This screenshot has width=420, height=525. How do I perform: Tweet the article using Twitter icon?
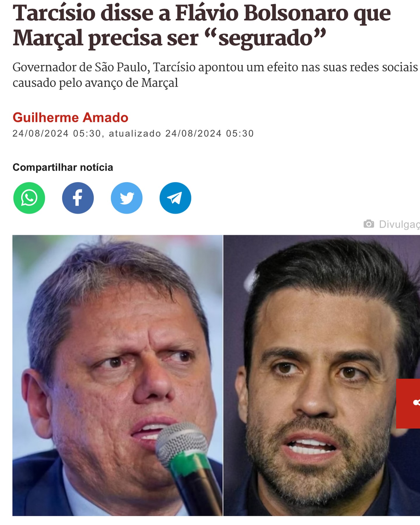coord(127,198)
